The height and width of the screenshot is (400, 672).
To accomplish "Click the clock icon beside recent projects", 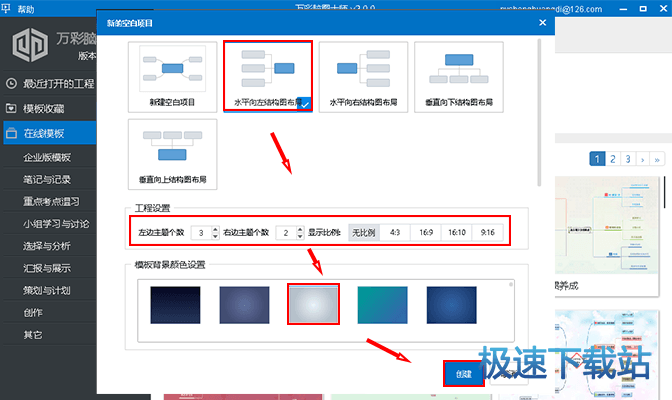I will pyautogui.click(x=11, y=83).
